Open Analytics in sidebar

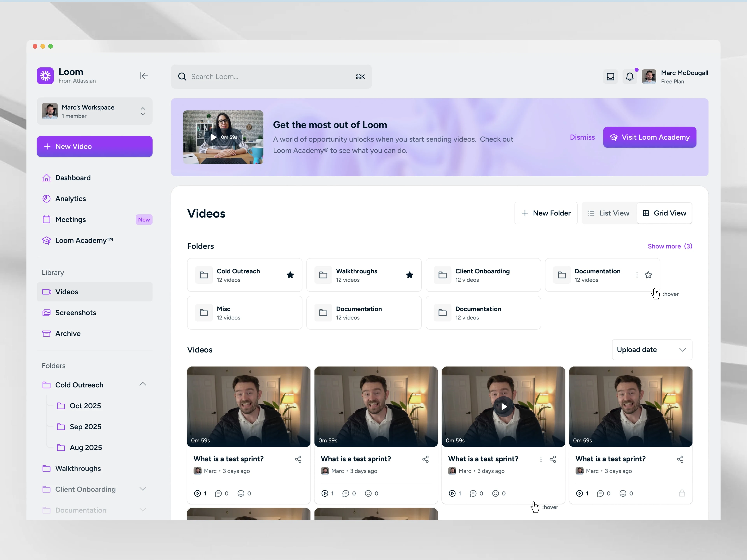point(71,199)
